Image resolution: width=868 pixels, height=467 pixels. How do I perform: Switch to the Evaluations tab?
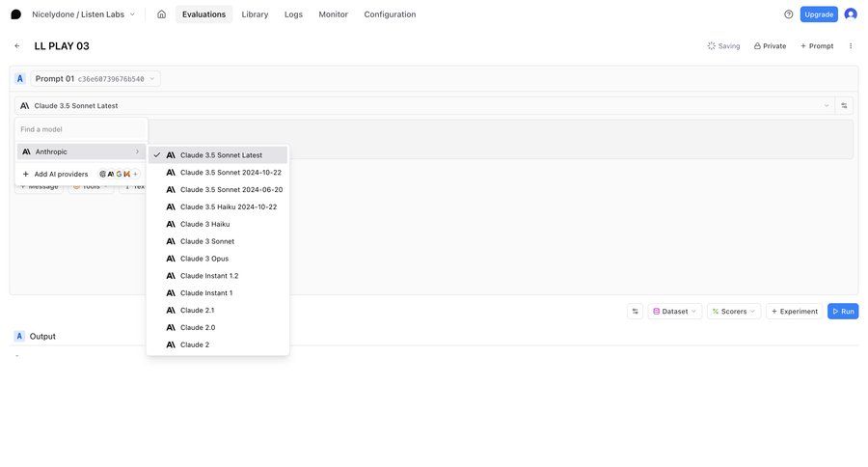203,14
